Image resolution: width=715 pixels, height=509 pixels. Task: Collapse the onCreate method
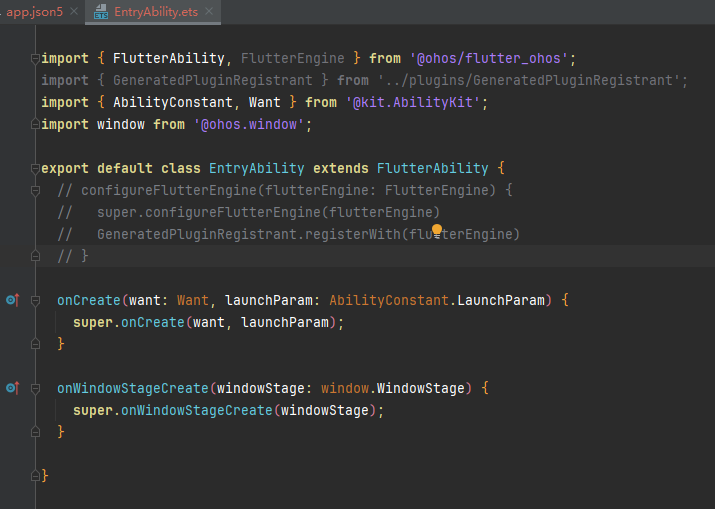pos(35,300)
